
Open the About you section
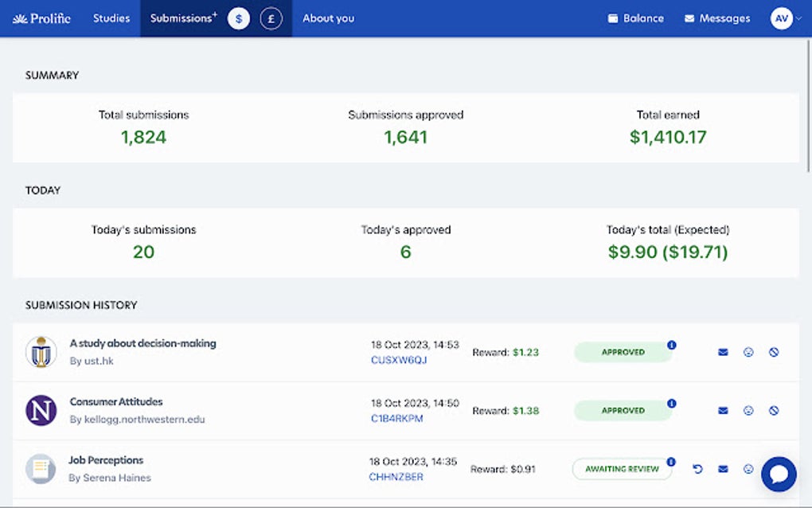coord(328,18)
